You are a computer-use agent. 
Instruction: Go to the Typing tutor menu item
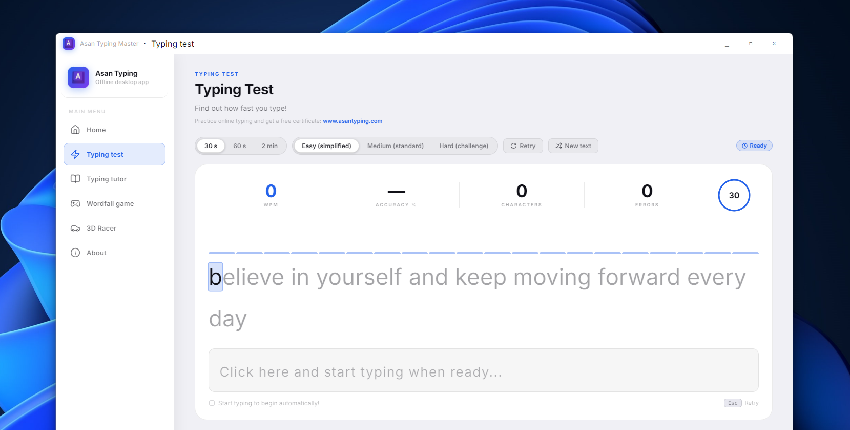(114, 179)
